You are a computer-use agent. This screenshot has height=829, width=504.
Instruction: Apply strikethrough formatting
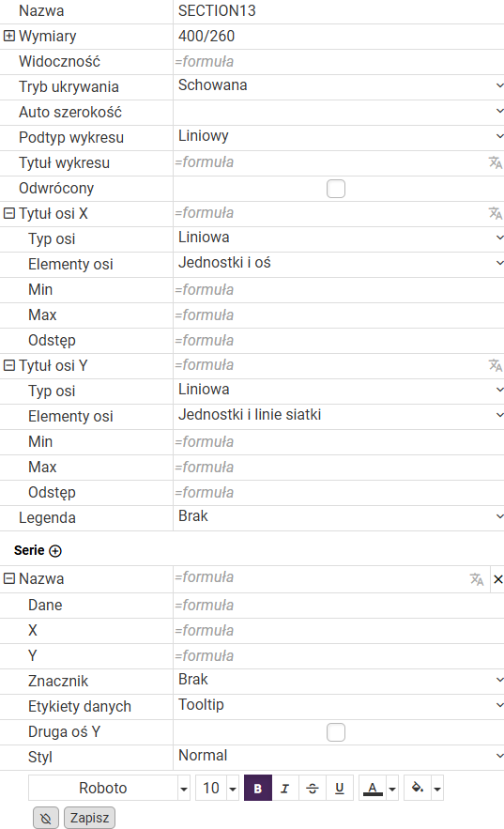[x=313, y=789]
